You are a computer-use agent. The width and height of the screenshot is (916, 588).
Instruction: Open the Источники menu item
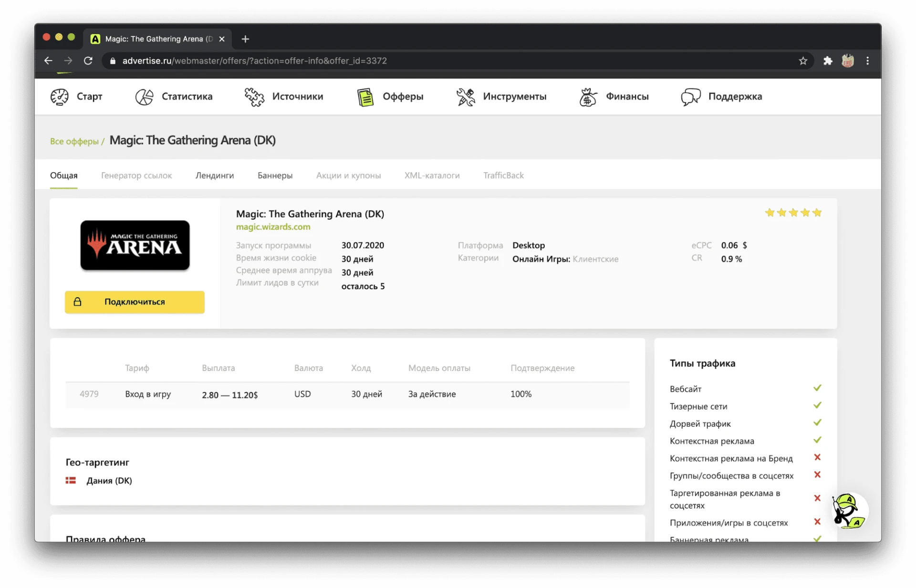[x=298, y=96]
